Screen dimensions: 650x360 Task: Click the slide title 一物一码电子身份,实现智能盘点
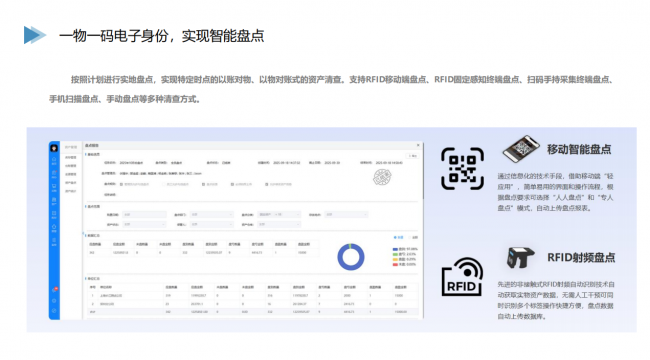coord(162,36)
